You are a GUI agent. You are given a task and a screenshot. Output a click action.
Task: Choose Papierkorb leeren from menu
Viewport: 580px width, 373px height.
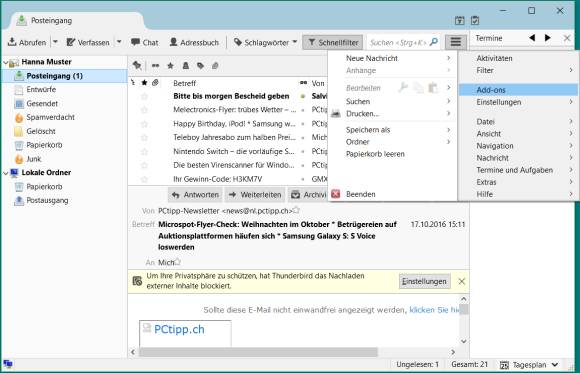pyautogui.click(x=375, y=154)
